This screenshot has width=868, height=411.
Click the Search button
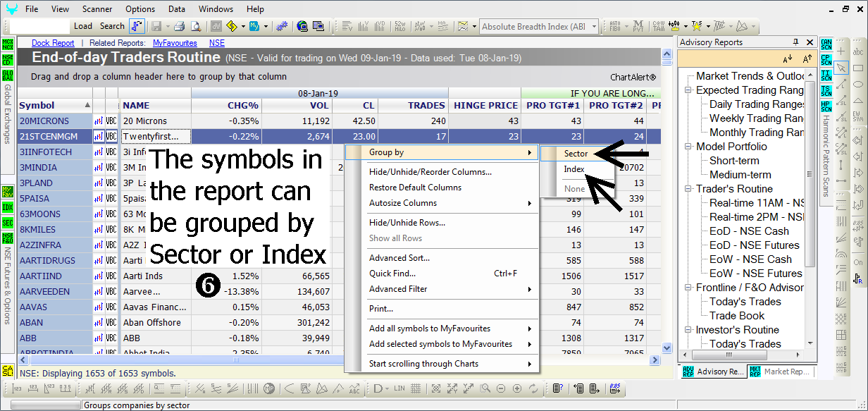(x=112, y=26)
